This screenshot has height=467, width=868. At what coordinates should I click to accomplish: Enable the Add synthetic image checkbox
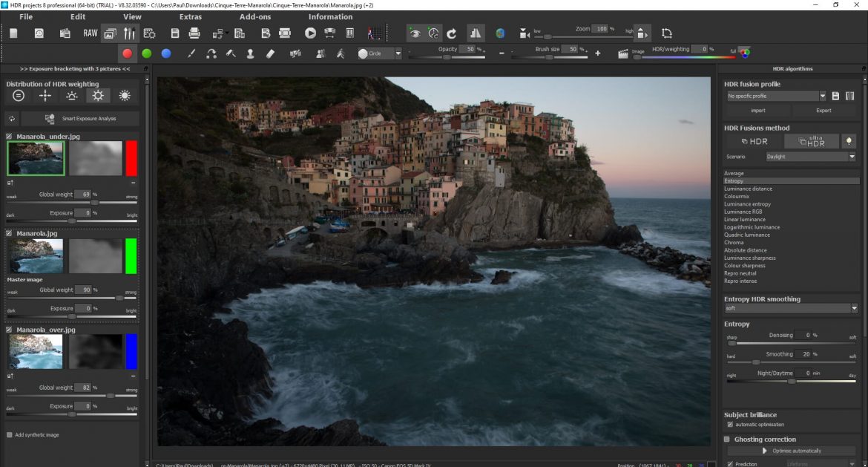[x=10, y=434]
